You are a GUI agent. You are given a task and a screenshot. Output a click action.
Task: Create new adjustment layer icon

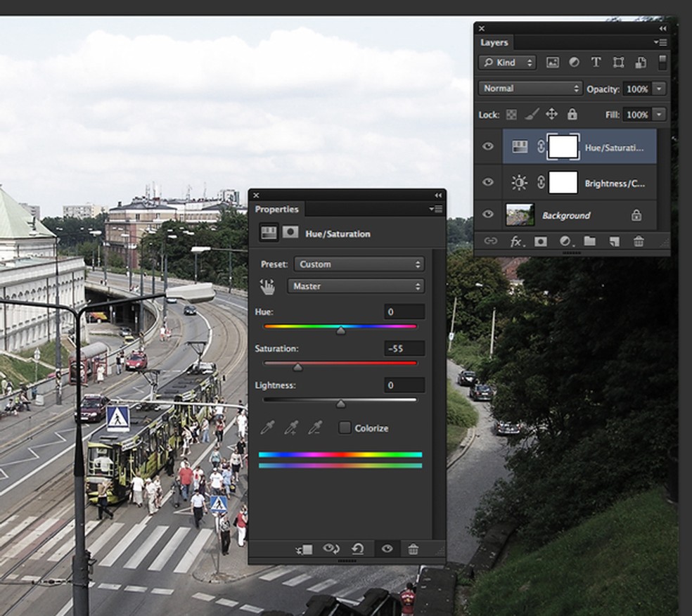pyautogui.click(x=565, y=241)
